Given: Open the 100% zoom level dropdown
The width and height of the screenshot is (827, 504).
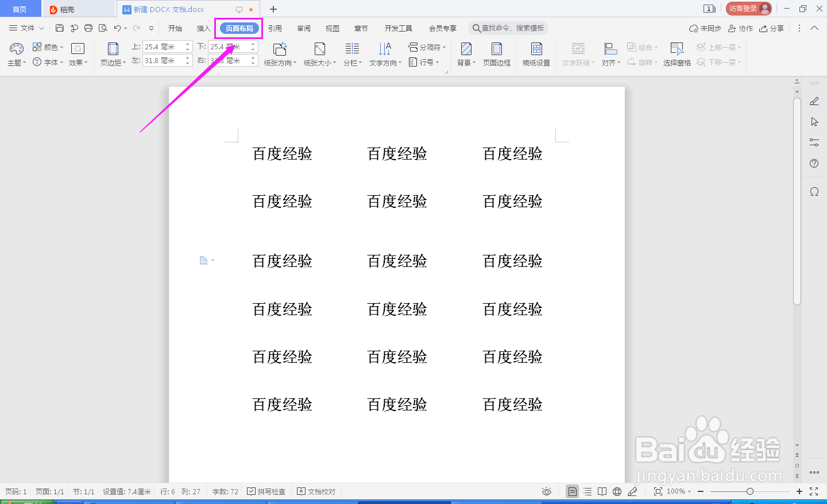Looking at the screenshot, I should [x=679, y=491].
